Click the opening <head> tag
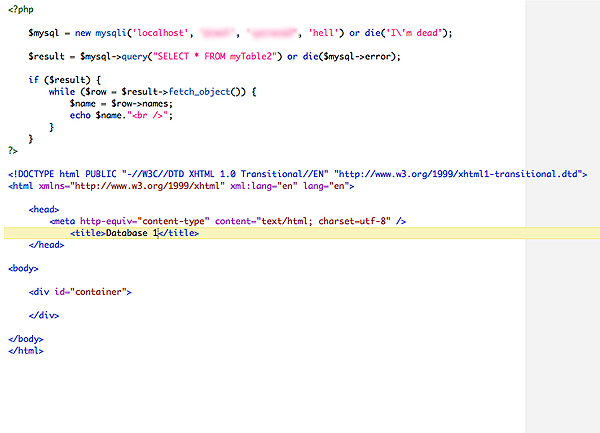This screenshot has width=600, height=433. click(x=44, y=210)
